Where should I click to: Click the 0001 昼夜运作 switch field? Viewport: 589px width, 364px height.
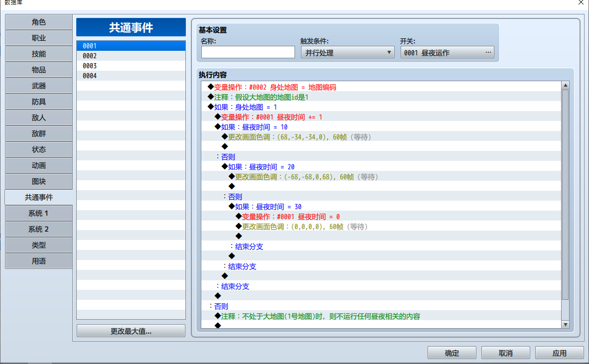pyautogui.click(x=447, y=53)
